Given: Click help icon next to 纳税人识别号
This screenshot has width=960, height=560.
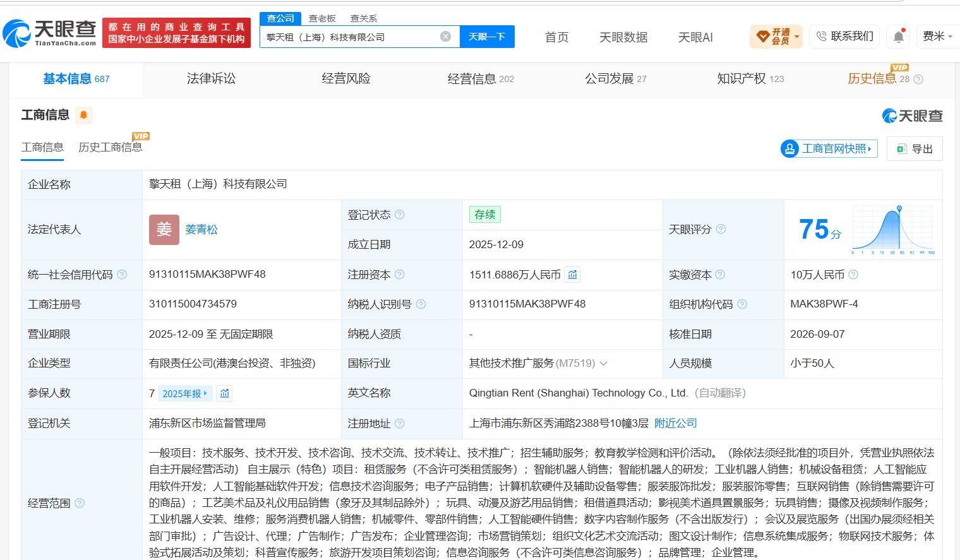Looking at the screenshot, I should tap(421, 304).
